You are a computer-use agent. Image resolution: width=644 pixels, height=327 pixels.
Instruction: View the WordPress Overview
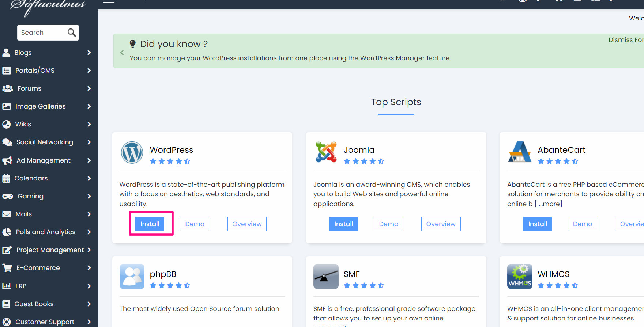[x=247, y=224]
